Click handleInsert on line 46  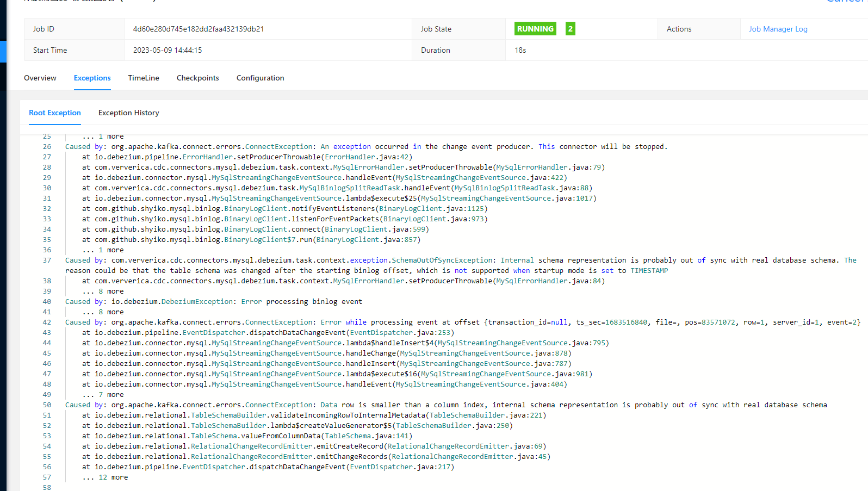[x=371, y=364]
